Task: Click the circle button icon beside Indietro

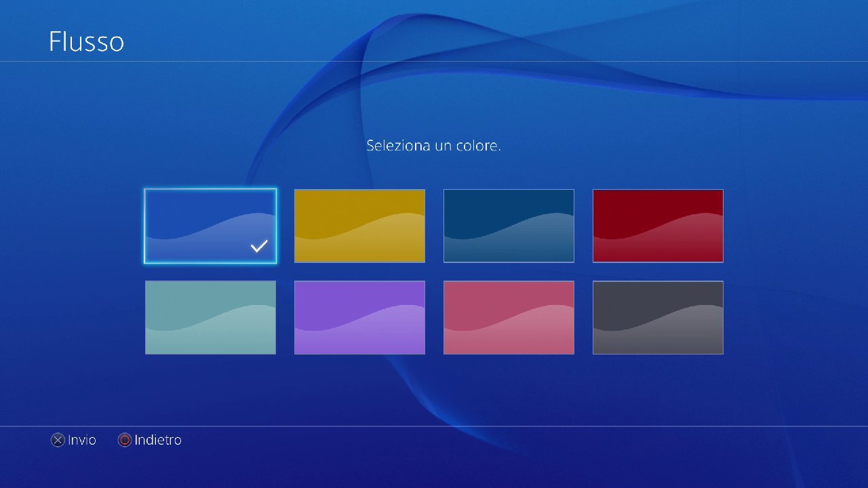Action: point(124,440)
